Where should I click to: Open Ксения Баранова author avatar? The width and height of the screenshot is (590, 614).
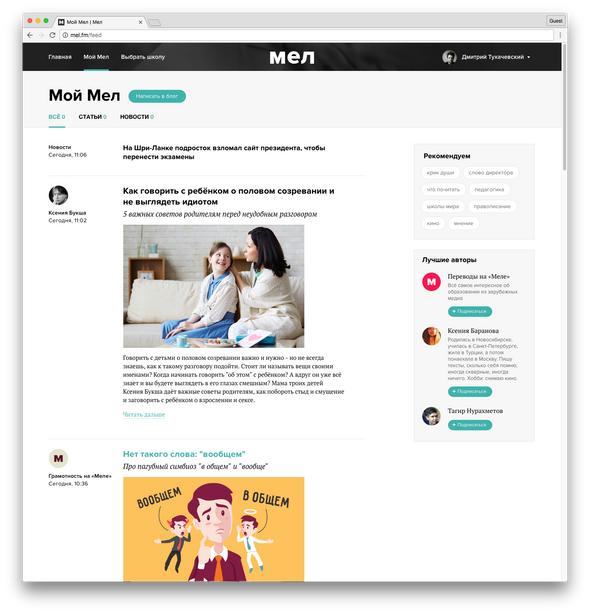(x=431, y=336)
